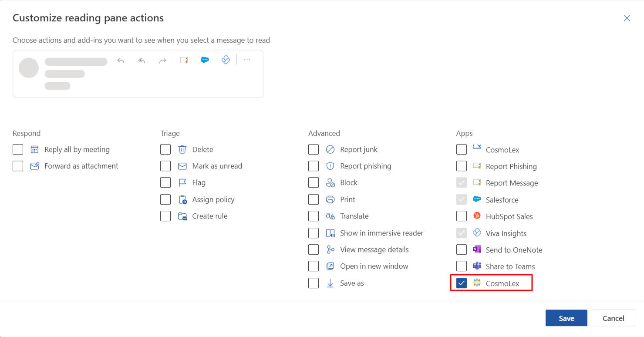644x337 pixels.
Task: Enable the HubSpot Sales checkbox
Action: pos(462,216)
